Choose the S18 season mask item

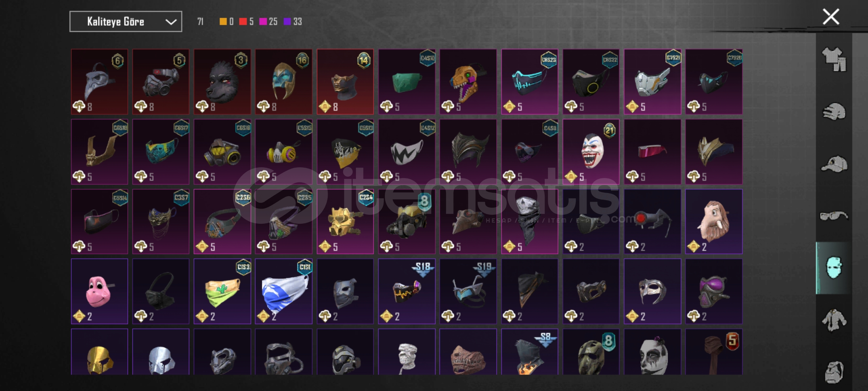point(407,291)
